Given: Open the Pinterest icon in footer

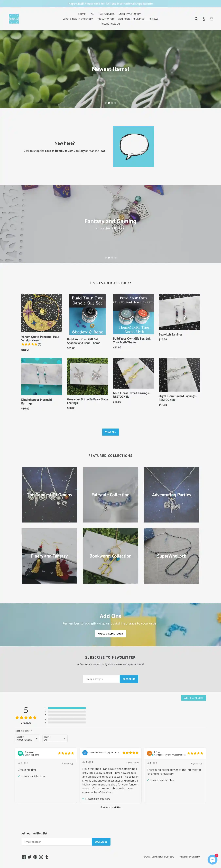Looking at the screenshot, I should [35, 857].
